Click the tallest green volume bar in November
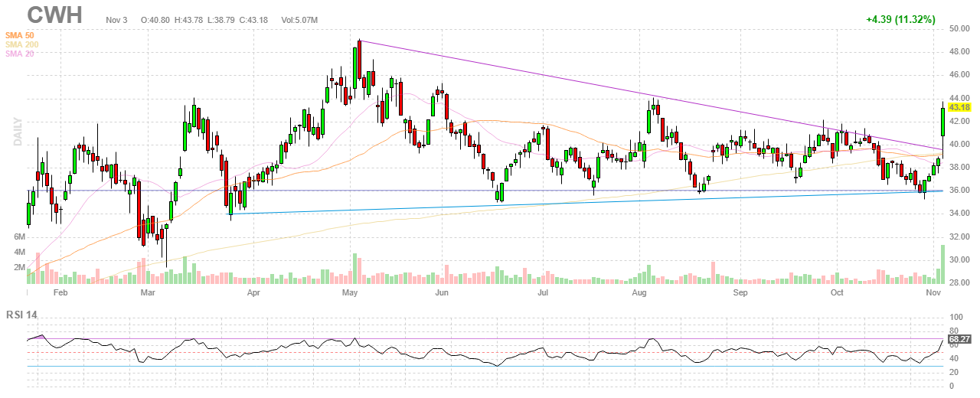The image size is (980, 398). click(x=942, y=263)
